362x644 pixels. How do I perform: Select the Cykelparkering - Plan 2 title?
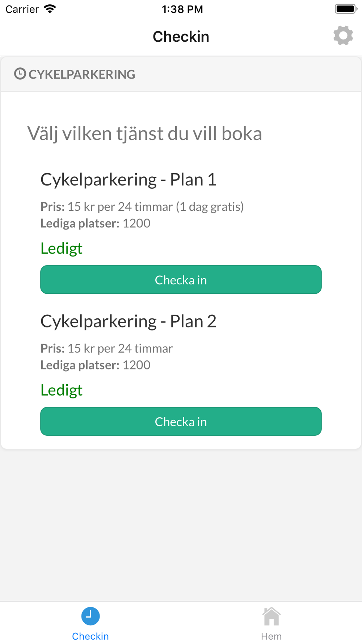pos(129,321)
